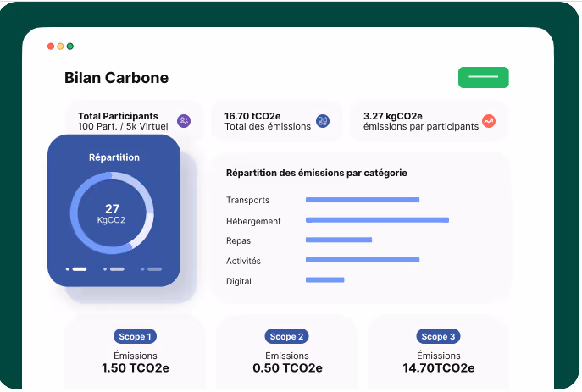
Task: Click the Transports emission bar
Action: point(363,200)
